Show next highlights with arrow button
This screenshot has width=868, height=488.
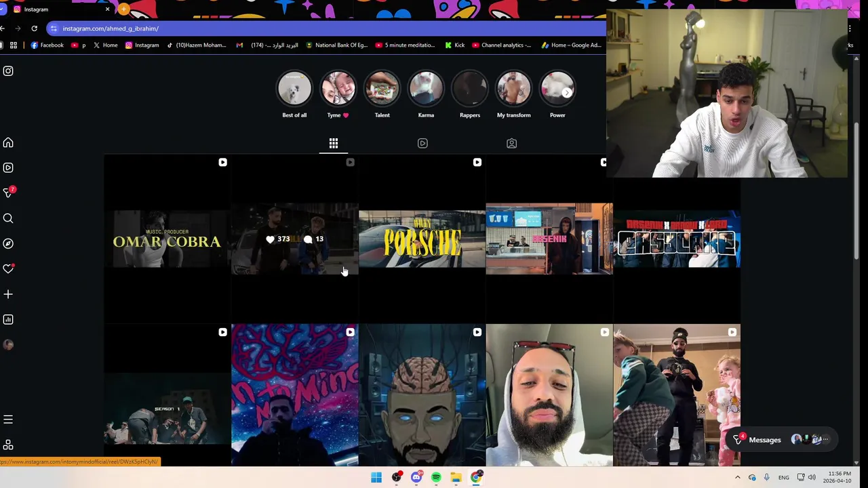pyautogui.click(x=567, y=92)
